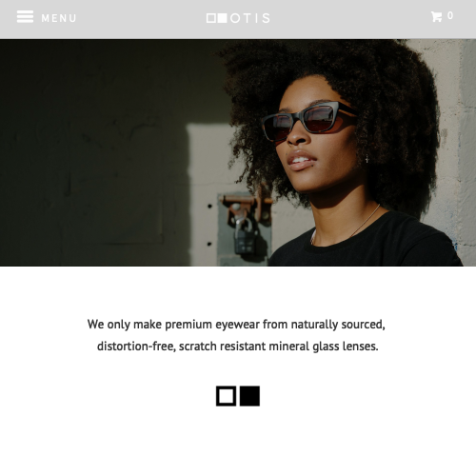Click the filled white square in header logo
The height and width of the screenshot is (476, 476).
pyautogui.click(x=222, y=18)
